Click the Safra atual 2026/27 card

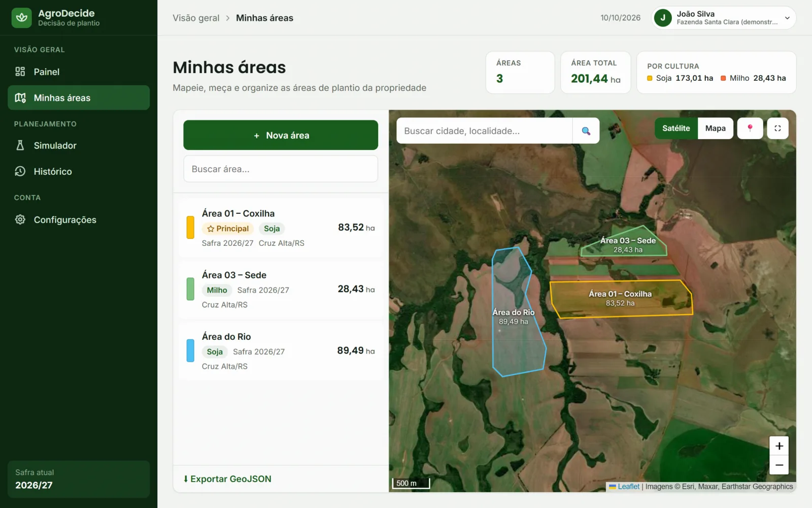click(79, 479)
